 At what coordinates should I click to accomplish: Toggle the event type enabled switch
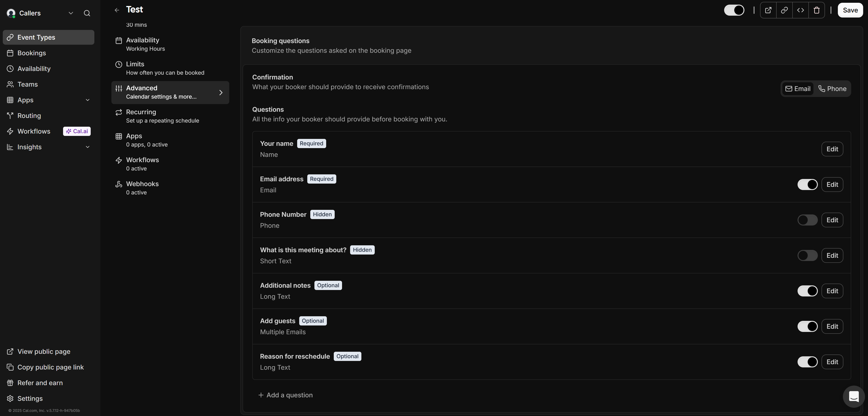pyautogui.click(x=734, y=10)
